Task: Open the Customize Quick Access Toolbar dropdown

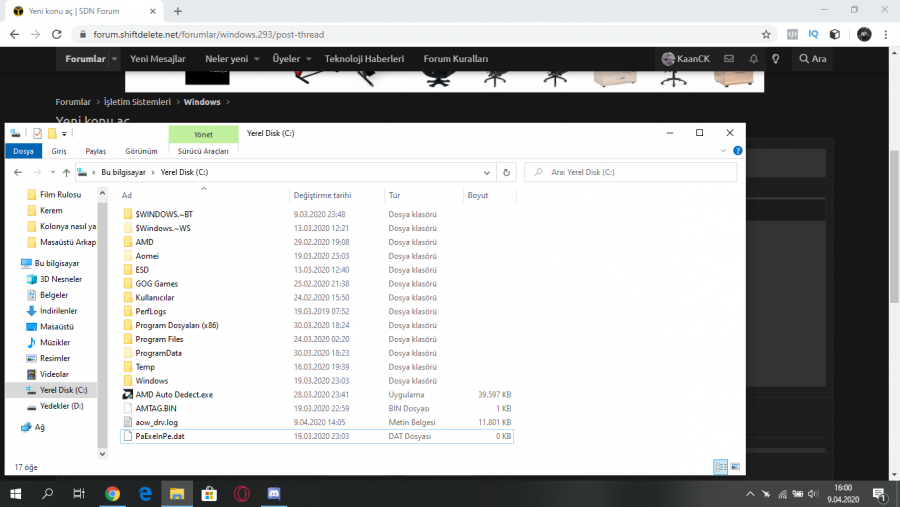Action: (x=64, y=134)
